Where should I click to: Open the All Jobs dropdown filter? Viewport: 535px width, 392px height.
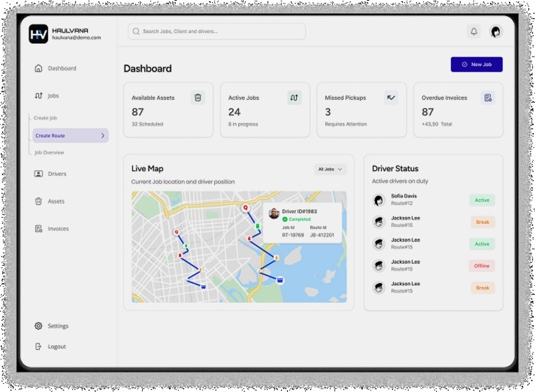tap(331, 169)
